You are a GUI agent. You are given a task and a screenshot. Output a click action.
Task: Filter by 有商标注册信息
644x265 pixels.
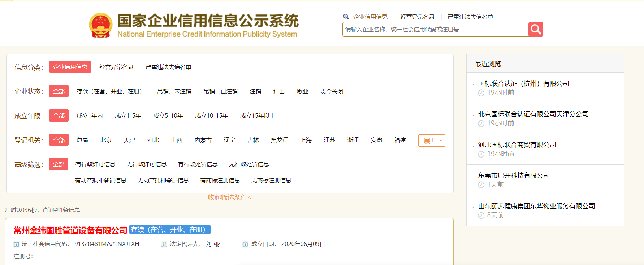[220, 180]
